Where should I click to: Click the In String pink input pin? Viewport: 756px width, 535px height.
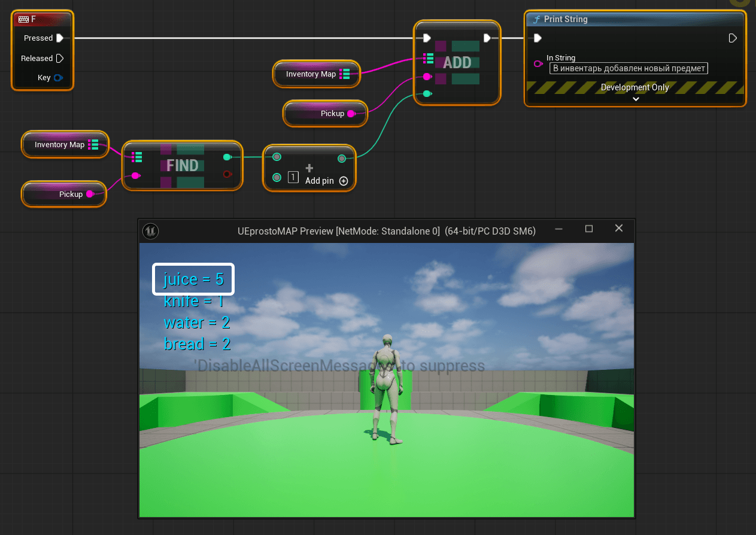point(538,64)
